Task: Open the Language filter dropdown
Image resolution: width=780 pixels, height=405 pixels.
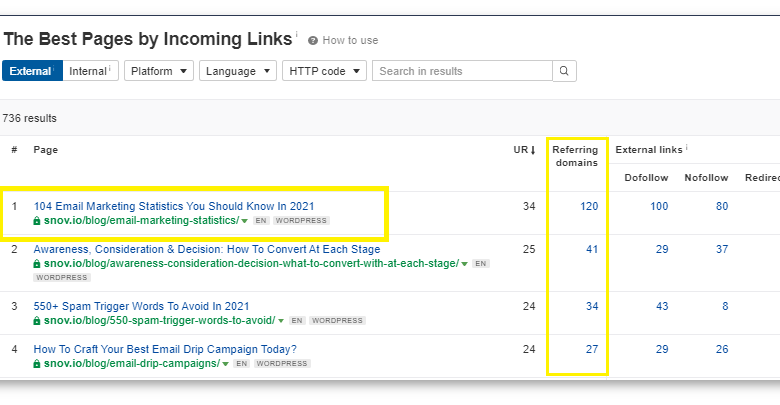Action: 238,71
